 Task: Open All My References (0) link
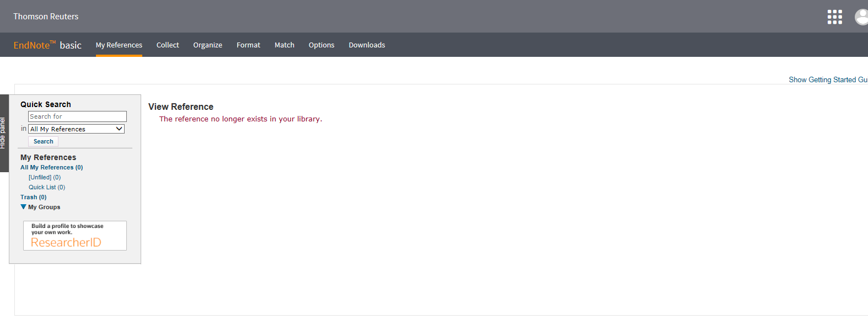52,167
